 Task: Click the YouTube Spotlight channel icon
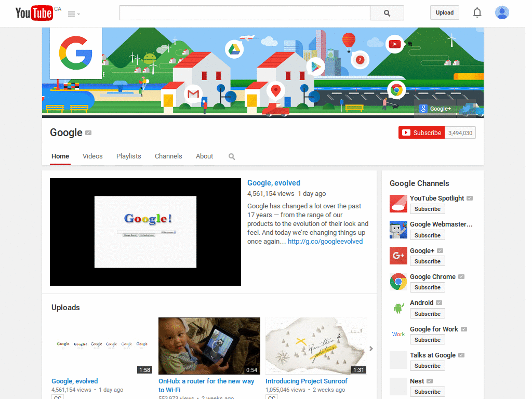398,204
